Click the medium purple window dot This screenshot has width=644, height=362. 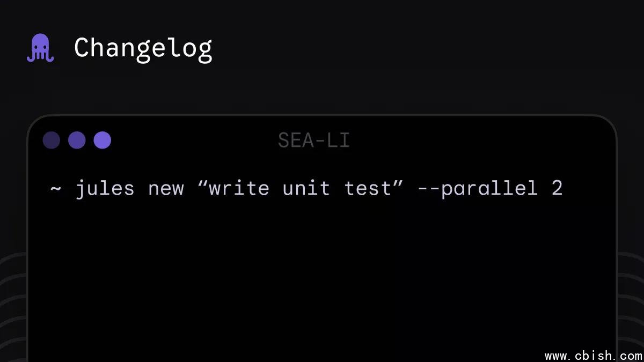77,140
